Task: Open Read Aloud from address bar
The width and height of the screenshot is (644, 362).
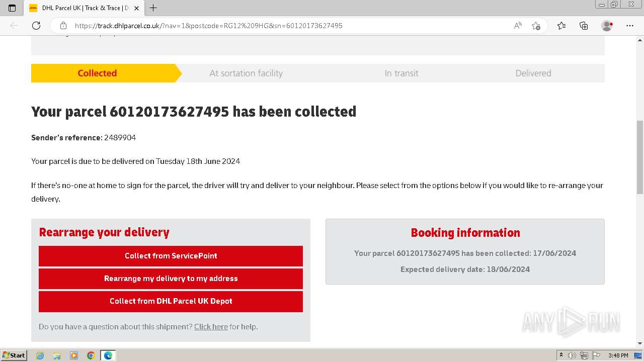Action: click(517, 26)
